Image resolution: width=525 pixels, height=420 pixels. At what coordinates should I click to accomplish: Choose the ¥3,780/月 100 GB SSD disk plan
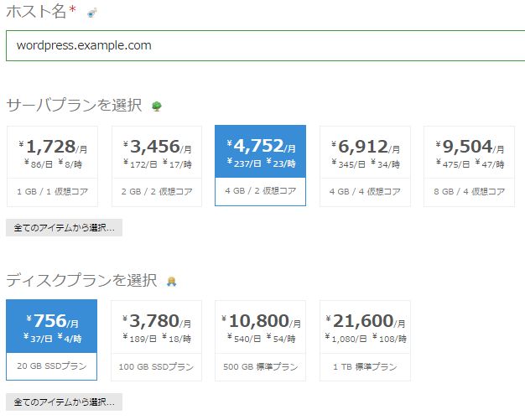click(x=156, y=340)
